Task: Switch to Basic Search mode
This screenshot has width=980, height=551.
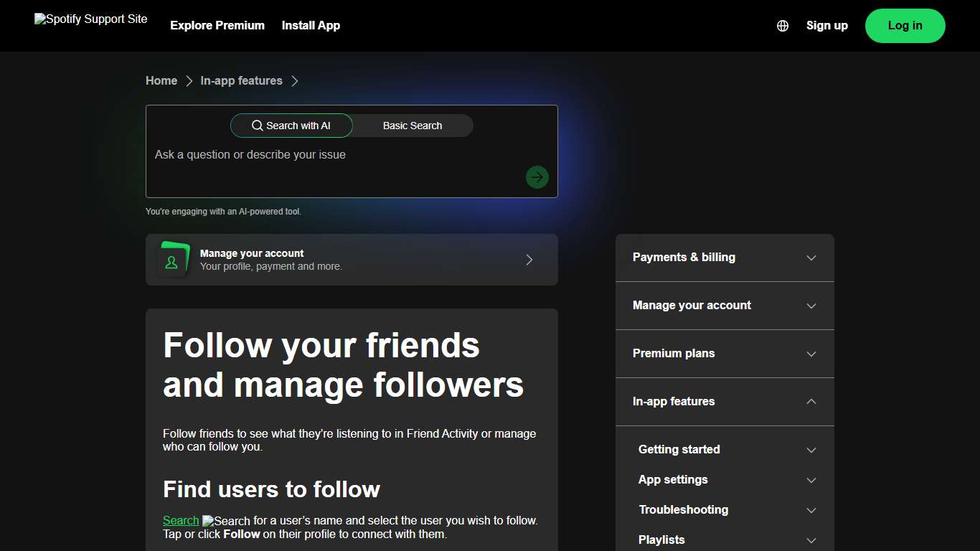Action: pos(413,126)
